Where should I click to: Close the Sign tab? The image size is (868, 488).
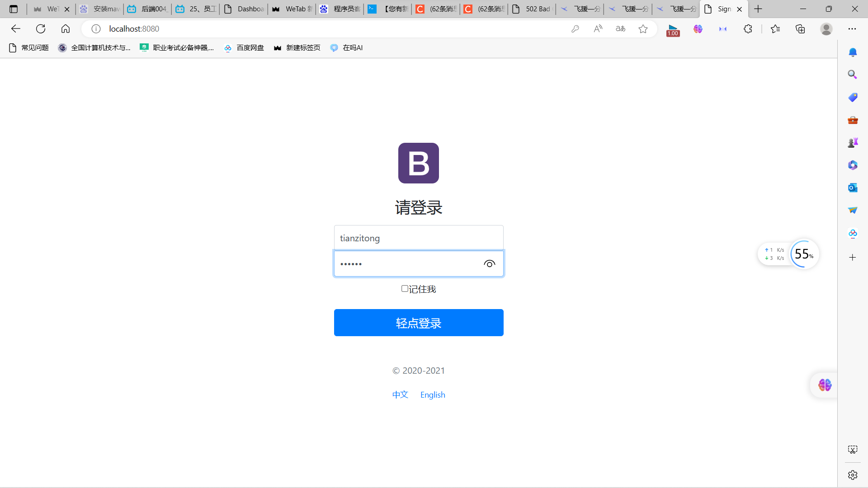(x=740, y=9)
